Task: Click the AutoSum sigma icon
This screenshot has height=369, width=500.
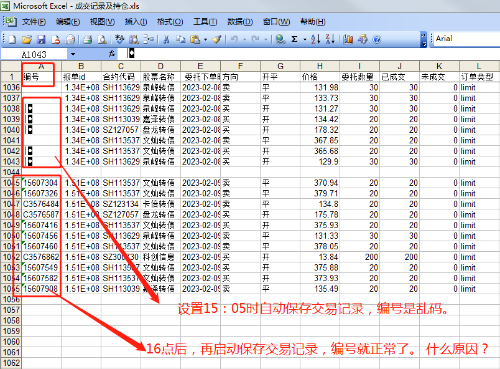Action: point(294,39)
